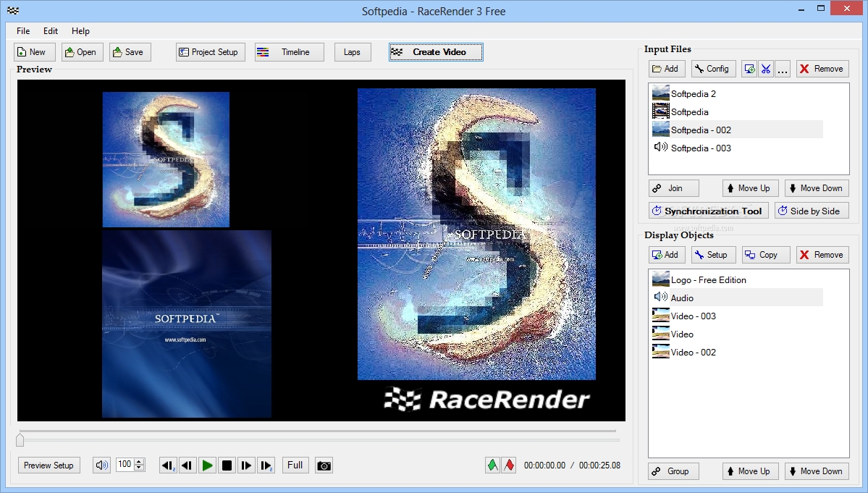Viewport: 868px width, 493px height.
Task: Save the current project
Action: coord(130,52)
